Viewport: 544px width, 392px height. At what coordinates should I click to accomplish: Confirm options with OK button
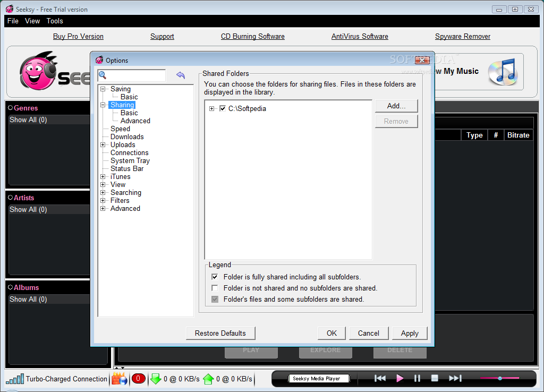coord(331,333)
